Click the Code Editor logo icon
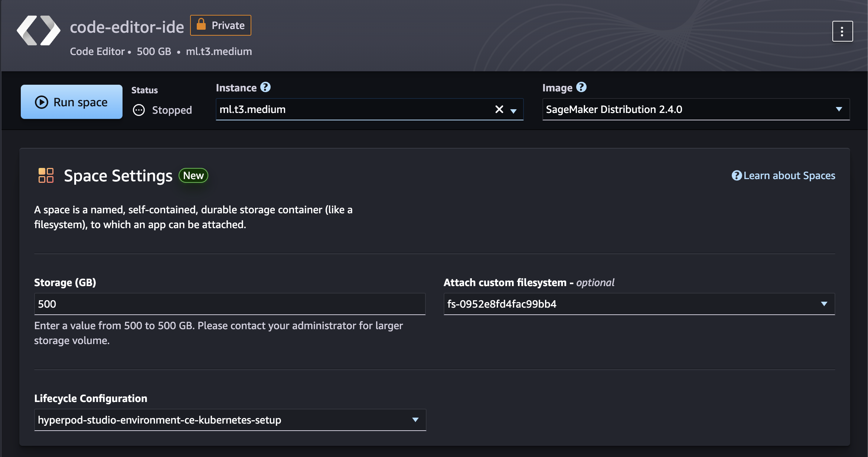This screenshot has width=868, height=457. pyautogui.click(x=39, y=30)
